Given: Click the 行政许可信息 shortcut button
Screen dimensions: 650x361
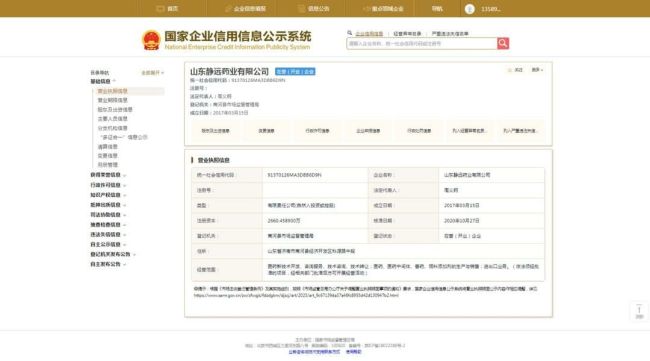Looking at the screenshot, I should (x=317, y=131).
